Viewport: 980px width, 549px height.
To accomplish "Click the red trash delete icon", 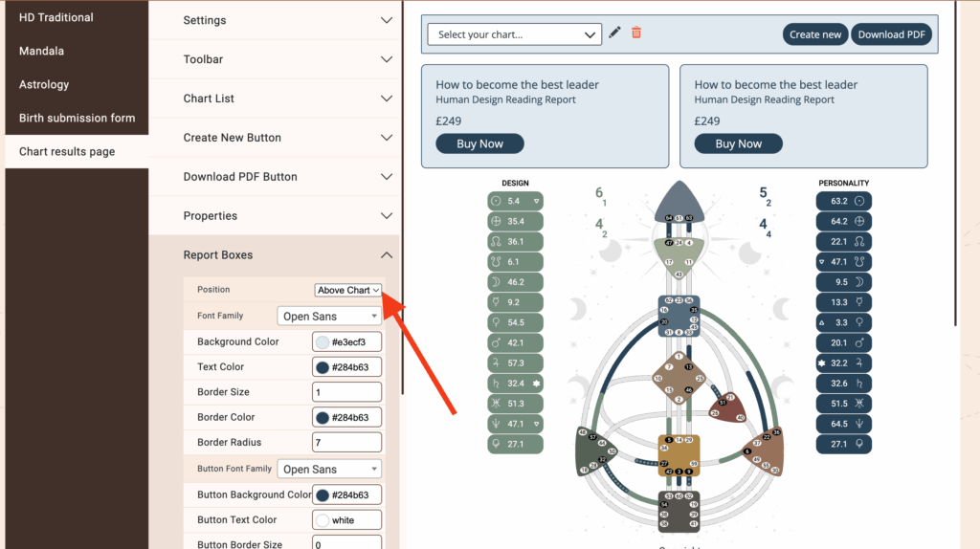I will click(636, 33).
